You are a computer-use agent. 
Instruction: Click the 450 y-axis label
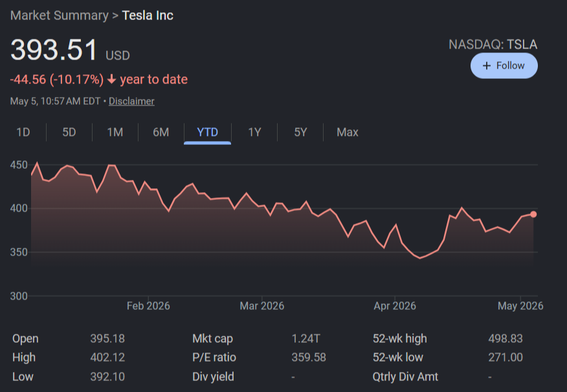pyautogui.click(x=19, y=165)
